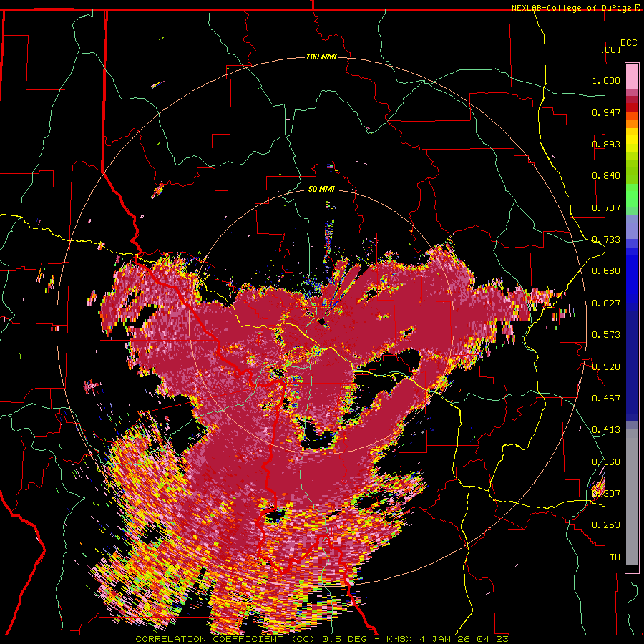
Task: Select the black KMSX radar site dot
Action: [321, 321]
